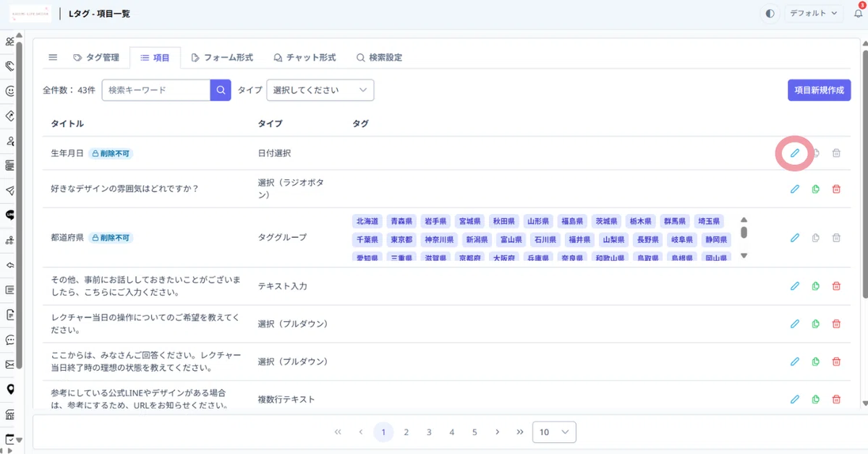
Task: Edit the ここからは、みなさんご回答 item
Action: tap(794, 361)
